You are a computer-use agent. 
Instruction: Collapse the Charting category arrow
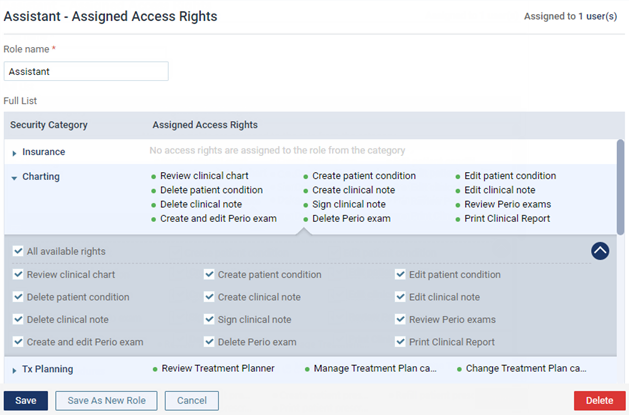click(14, 178)
